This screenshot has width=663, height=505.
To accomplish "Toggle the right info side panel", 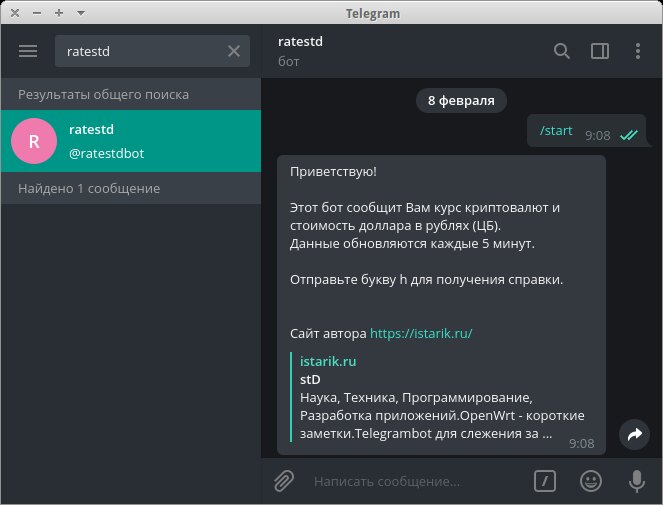I will 600,51.
